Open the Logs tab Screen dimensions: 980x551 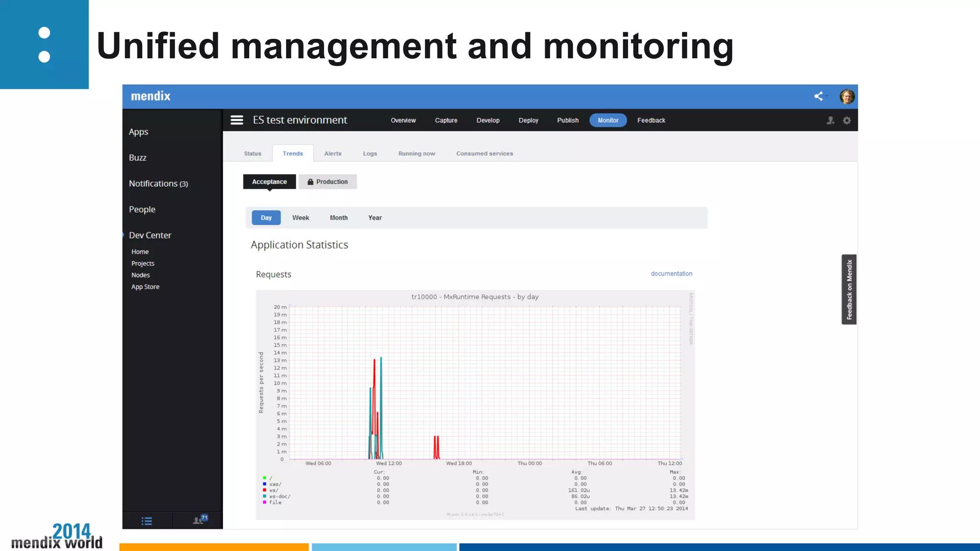(x=370, y=154)
